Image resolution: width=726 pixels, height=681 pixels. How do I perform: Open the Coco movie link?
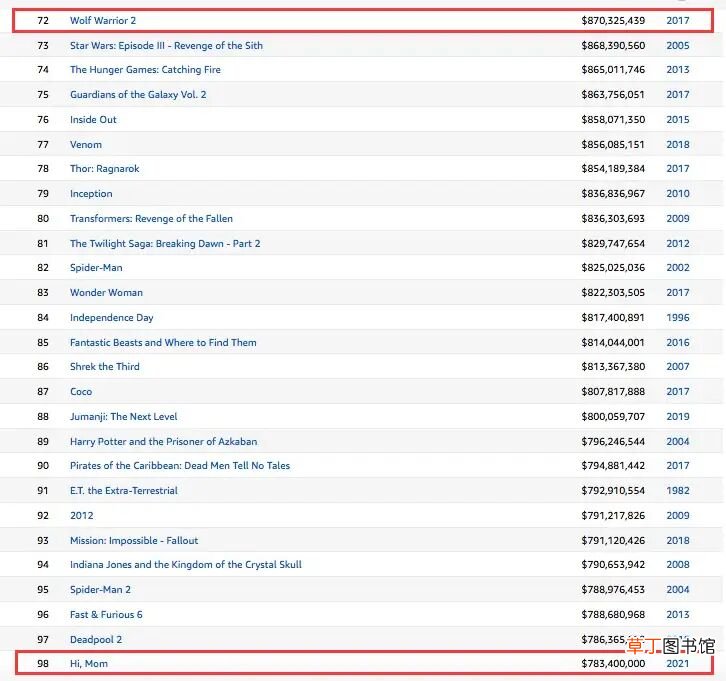(x=81, y=392)
